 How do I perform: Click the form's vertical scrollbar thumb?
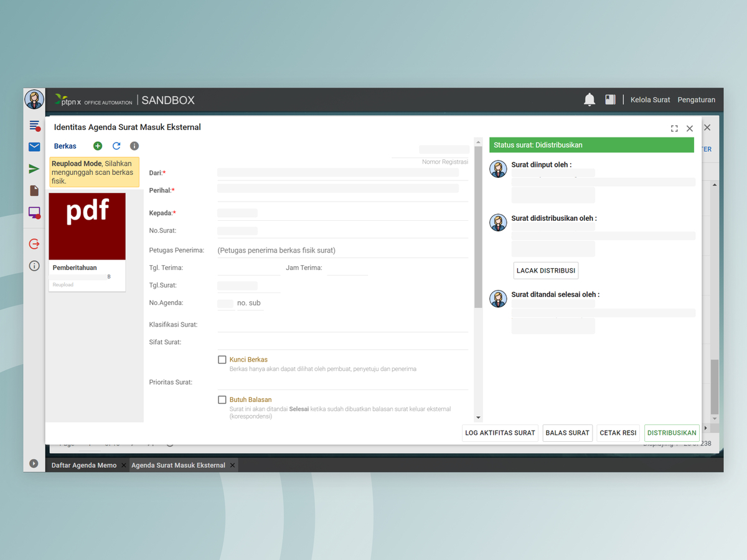tap(478, 227)
